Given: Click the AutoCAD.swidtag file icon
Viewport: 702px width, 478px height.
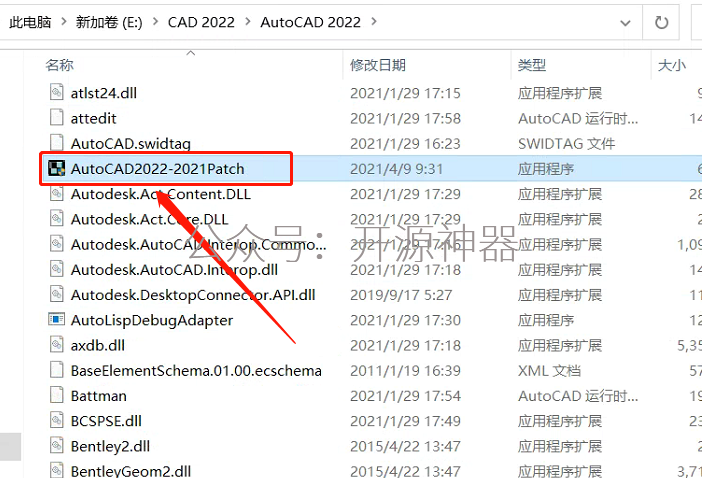Looking at the screenshot, I should [56, 143].
